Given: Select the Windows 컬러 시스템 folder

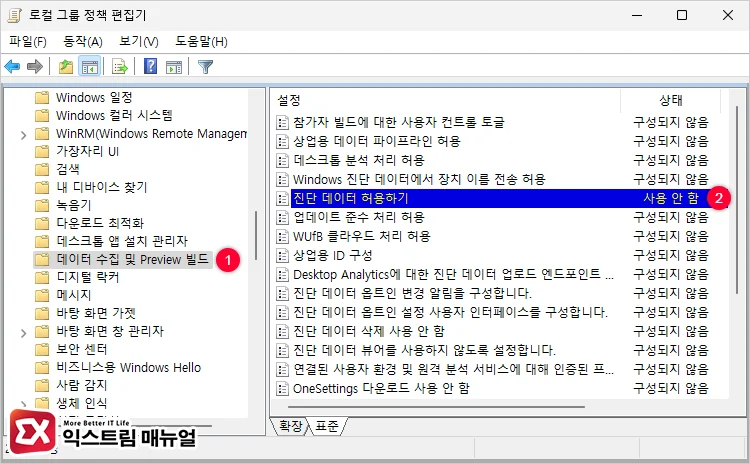Looking at the screenshot, I should pyautogui.click(x=114, y=115).
